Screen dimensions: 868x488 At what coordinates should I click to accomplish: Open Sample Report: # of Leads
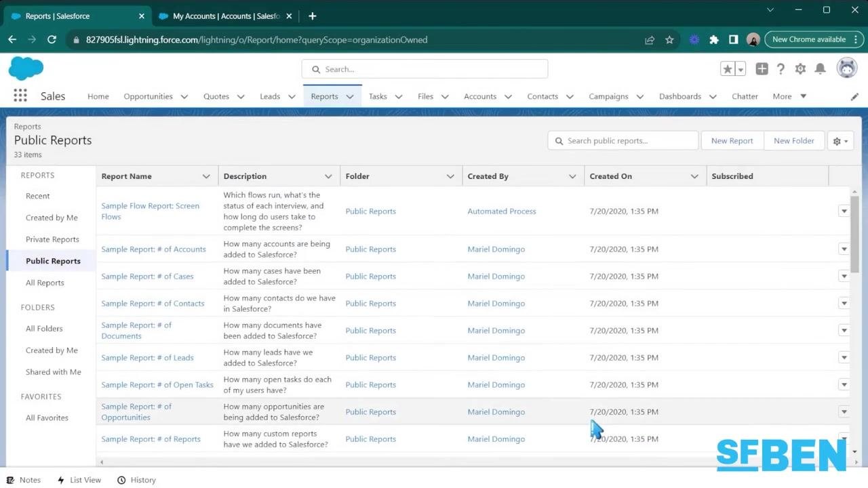click(x=147, y=358)
